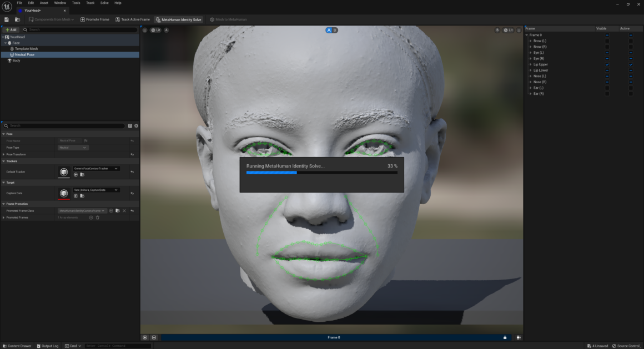Collapse the Frame 0 tree node

(527, 36)
